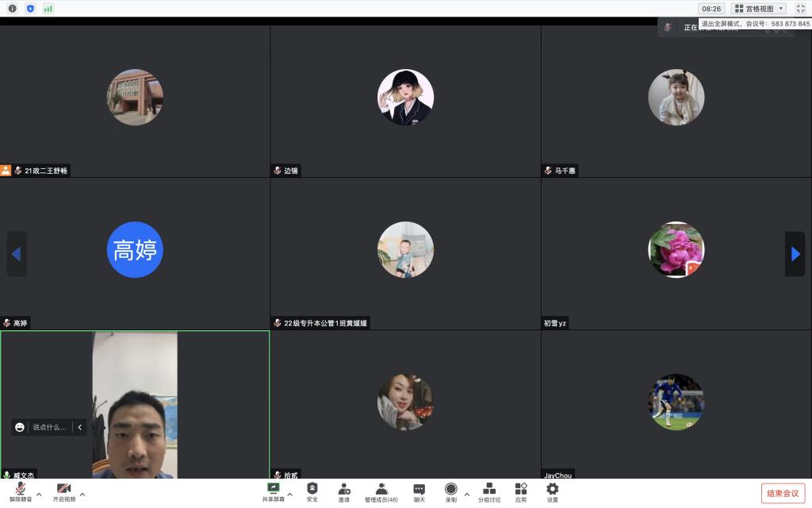Click the 邀请 invite icon

pos(344,491)
